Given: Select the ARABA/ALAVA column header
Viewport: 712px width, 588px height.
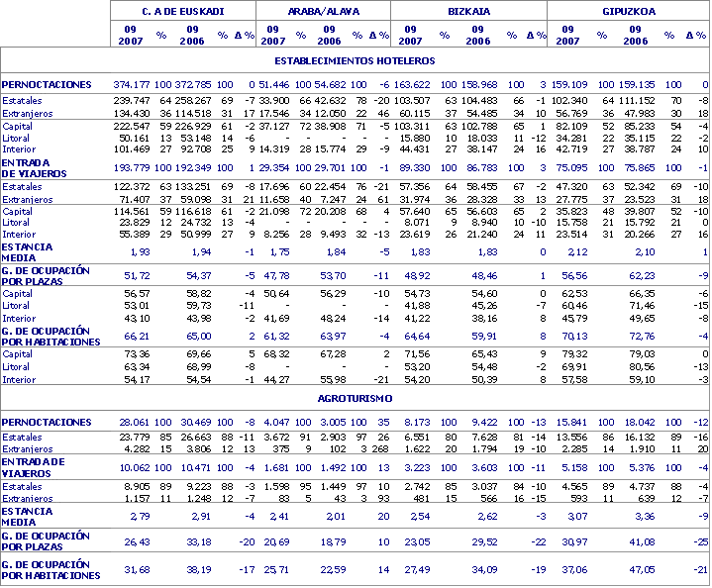Looking at the screenshot, I should click(x=323, y=10).
